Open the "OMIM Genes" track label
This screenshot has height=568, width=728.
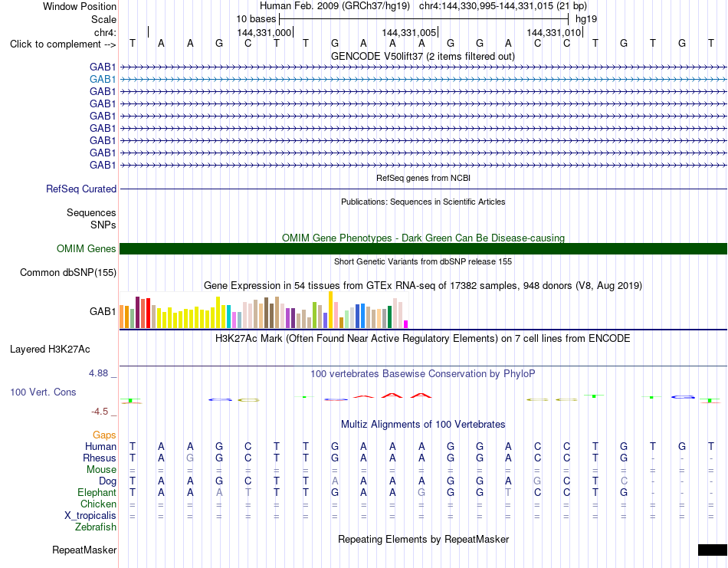87,248
